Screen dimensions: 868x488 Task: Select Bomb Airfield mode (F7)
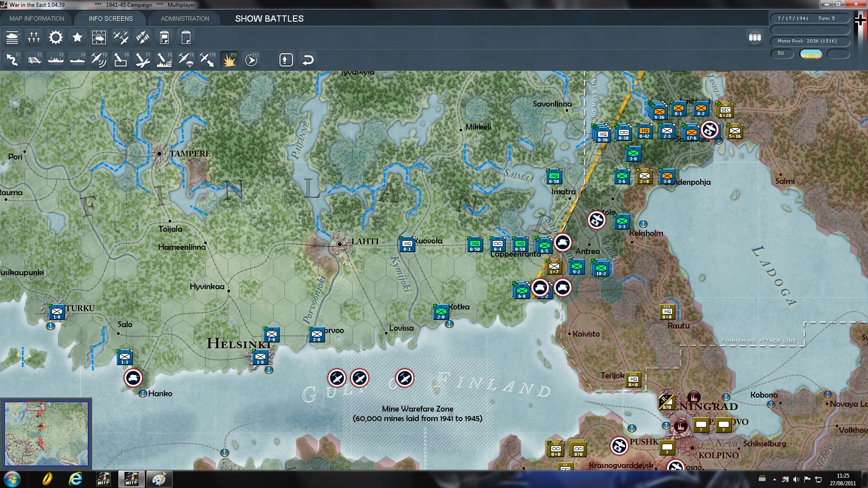(142, 60)
